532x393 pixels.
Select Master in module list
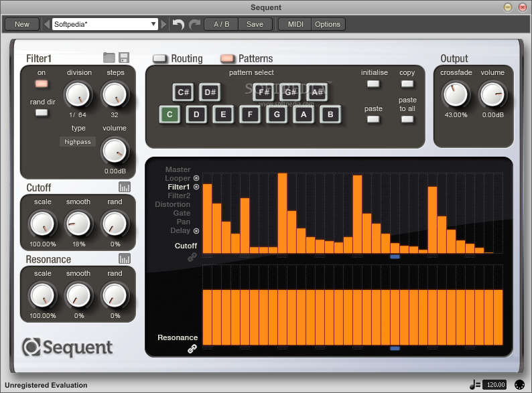click(x=178, y=169)
